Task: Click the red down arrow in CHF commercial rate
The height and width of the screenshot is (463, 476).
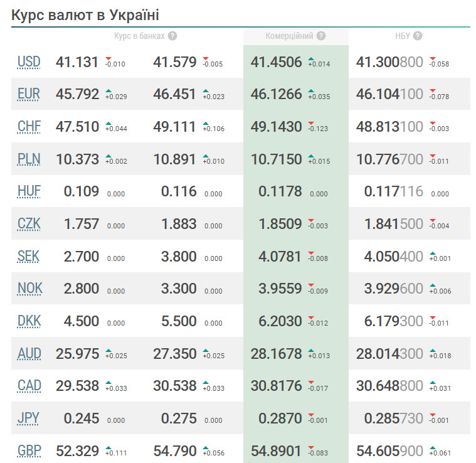Action: (x=310, y=123)
